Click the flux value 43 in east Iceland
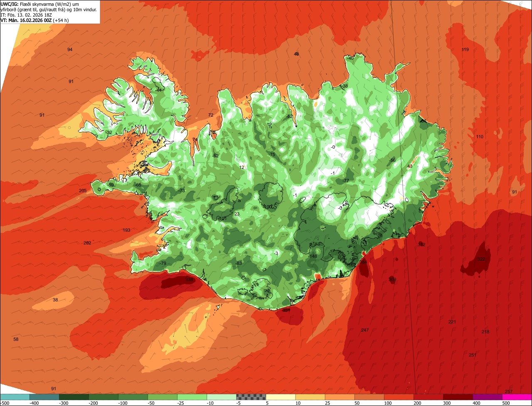Viewport: 532px width, 406px height. (410, 166)
